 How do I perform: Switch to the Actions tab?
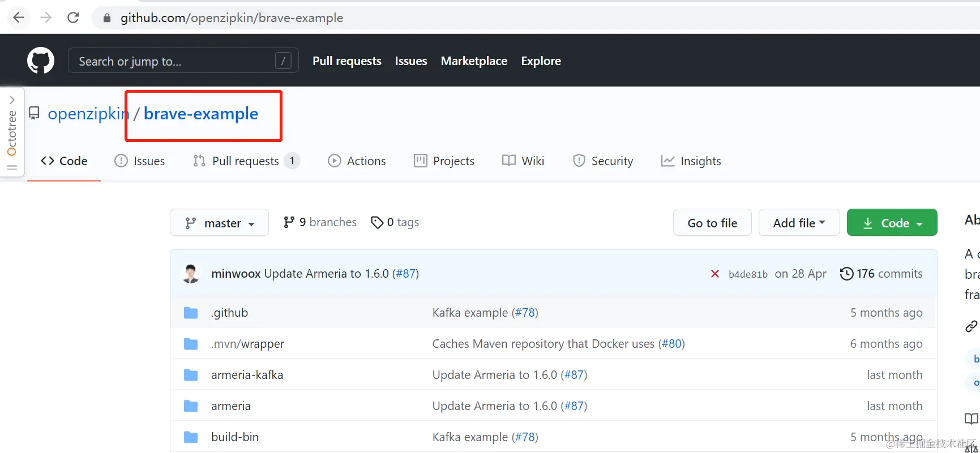tap(357, 161)
